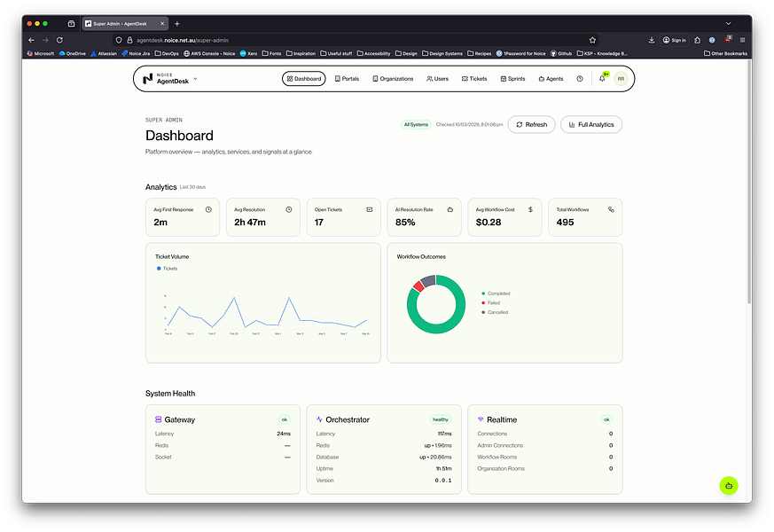Open the Noice Jira bookmark
The image size is (774, 532).
pyautogui.click(x=136, y=53)
